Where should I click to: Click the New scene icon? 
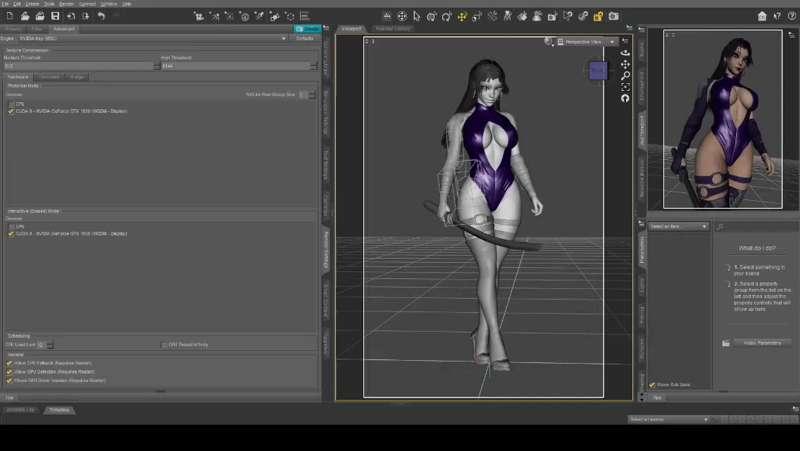10,16
